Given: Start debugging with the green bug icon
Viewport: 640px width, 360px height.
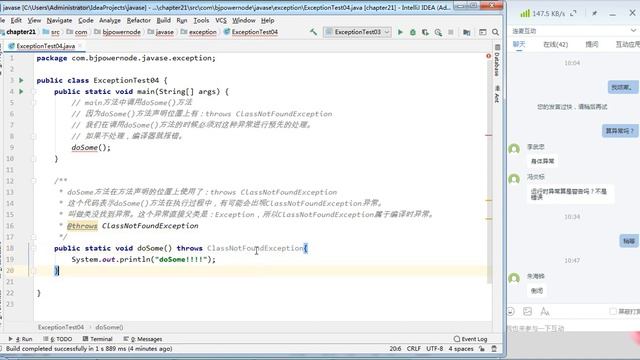Looking at the screenshot, I should click(x=413, y=32).
